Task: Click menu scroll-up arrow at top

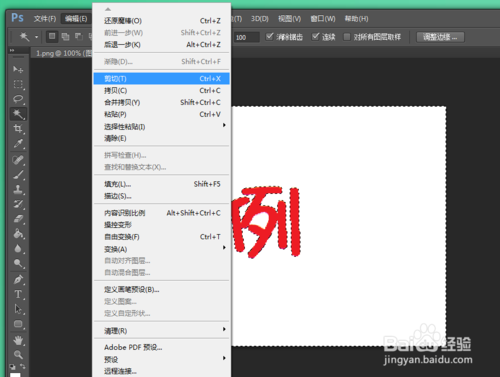Action: click(x=108, y=9)
